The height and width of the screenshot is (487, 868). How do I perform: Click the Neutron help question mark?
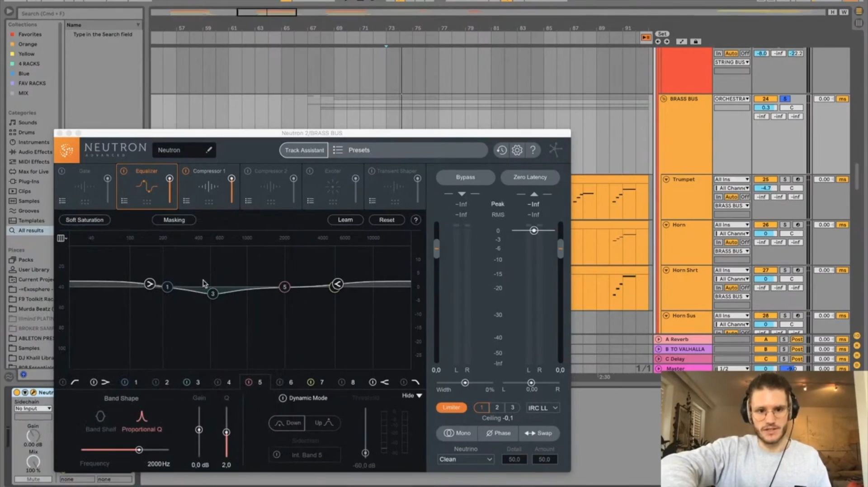tap(533, 150)
